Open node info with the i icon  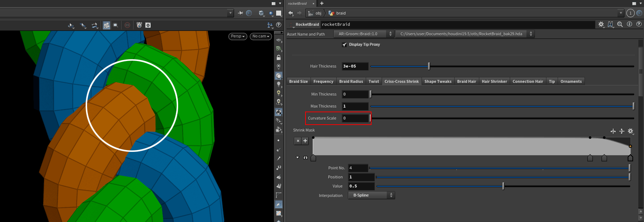[x=629, y=24]
